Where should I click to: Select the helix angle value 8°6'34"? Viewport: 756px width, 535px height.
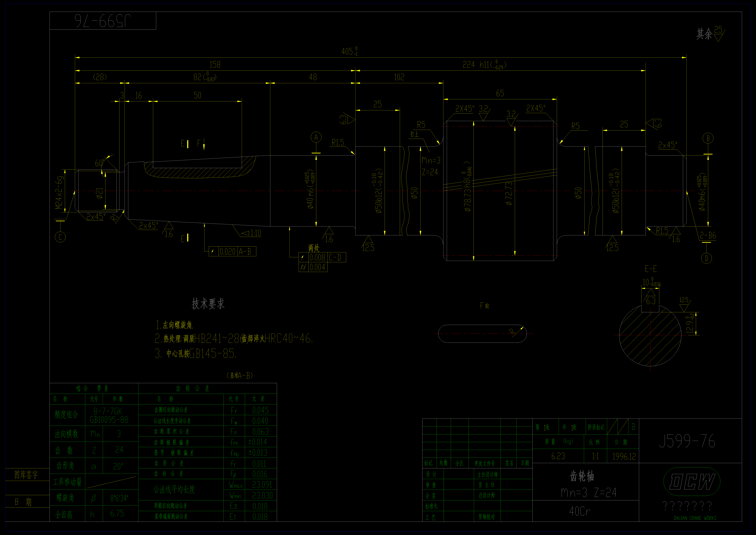119,498
